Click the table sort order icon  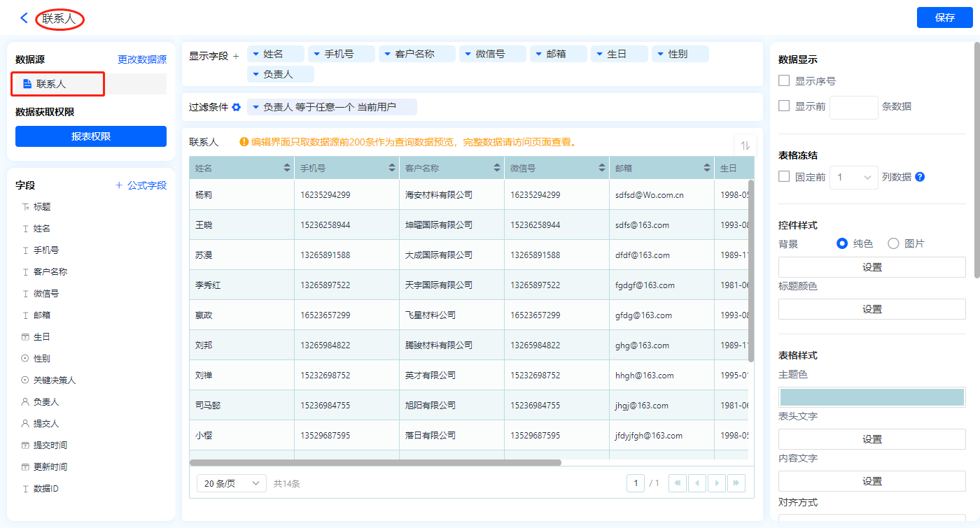point(745,145)
